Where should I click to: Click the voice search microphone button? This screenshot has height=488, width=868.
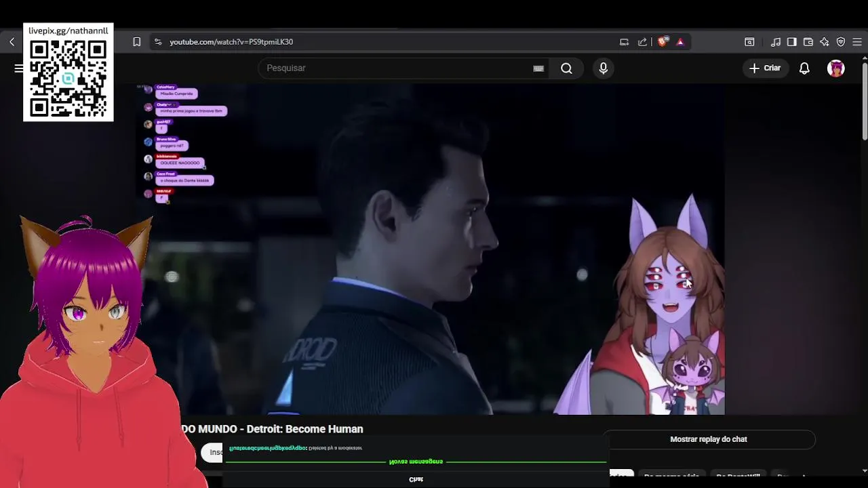tap(603, 68)
